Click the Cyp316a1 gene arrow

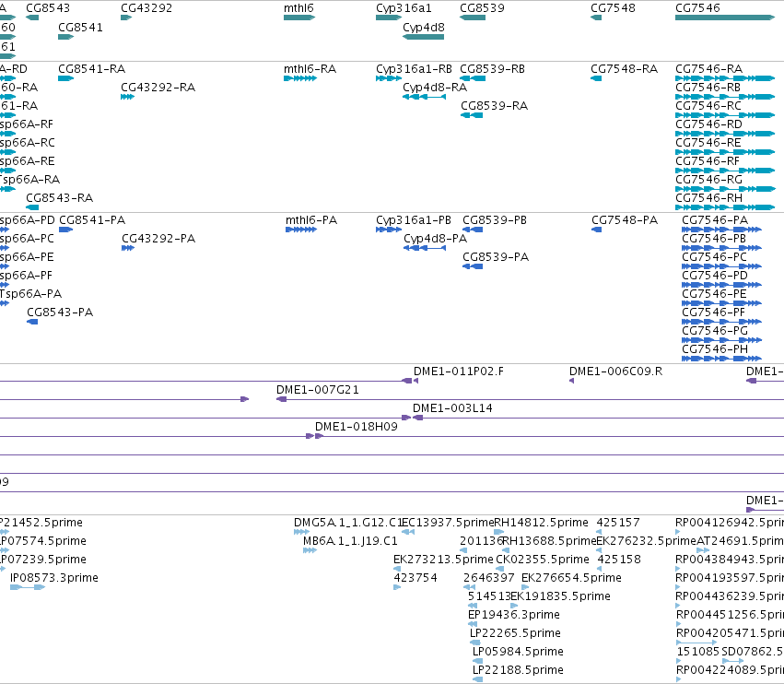pyautogui.click(x=389, y=18)
